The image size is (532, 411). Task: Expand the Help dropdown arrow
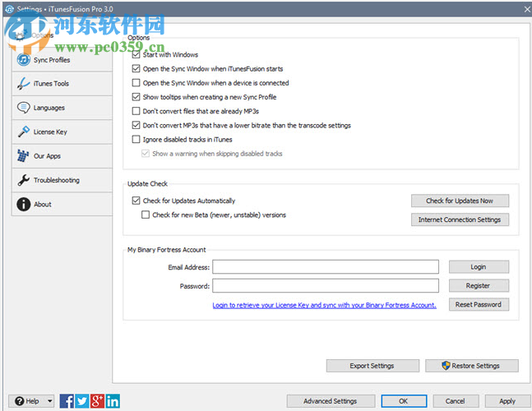click(x=50, y=401)
